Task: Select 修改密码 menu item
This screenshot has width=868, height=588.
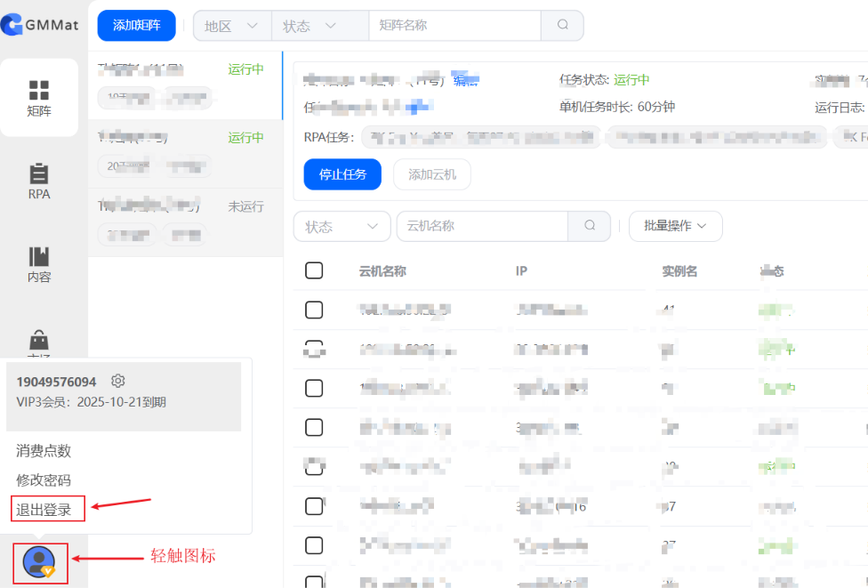Action: pyautogui.click(x=44, y=480)
